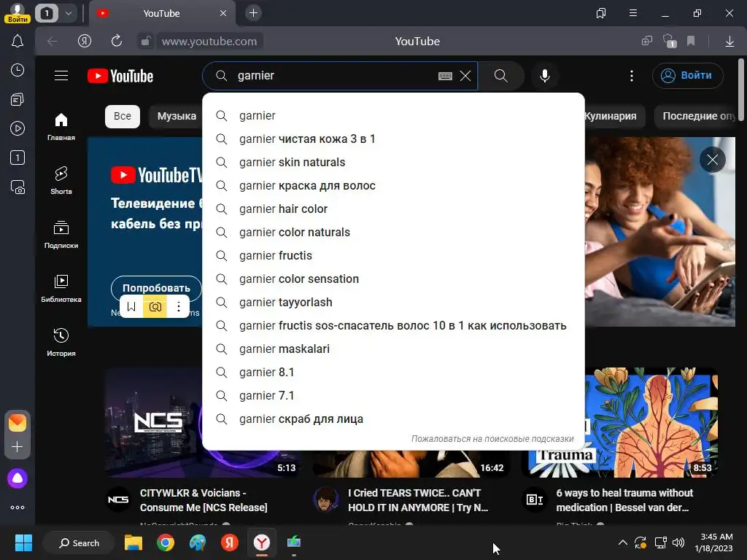The height and width of the screenshot is (560, 747).
Task: Open the floating toolbar three-dot menu
Action: point(179,307)
